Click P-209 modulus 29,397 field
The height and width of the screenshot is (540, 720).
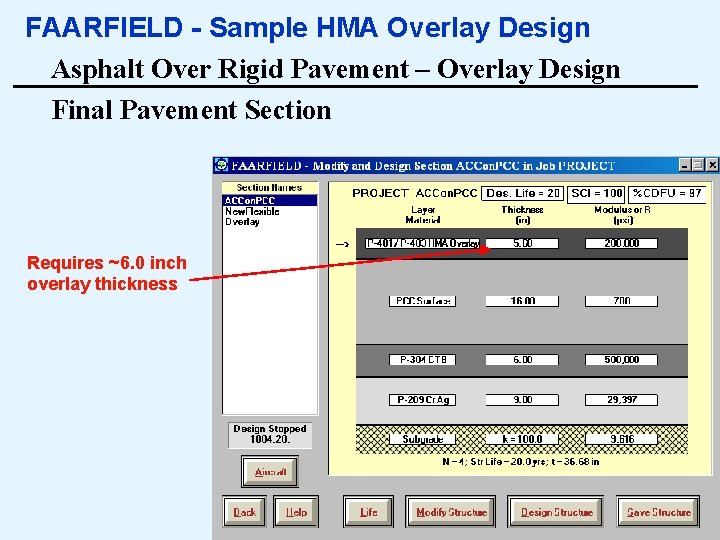[621, 400]
